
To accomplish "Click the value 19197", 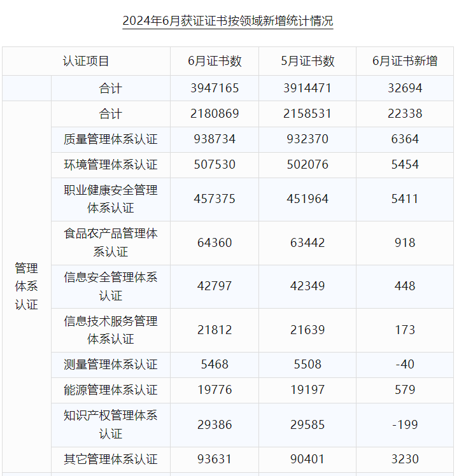I will [307, 390].
